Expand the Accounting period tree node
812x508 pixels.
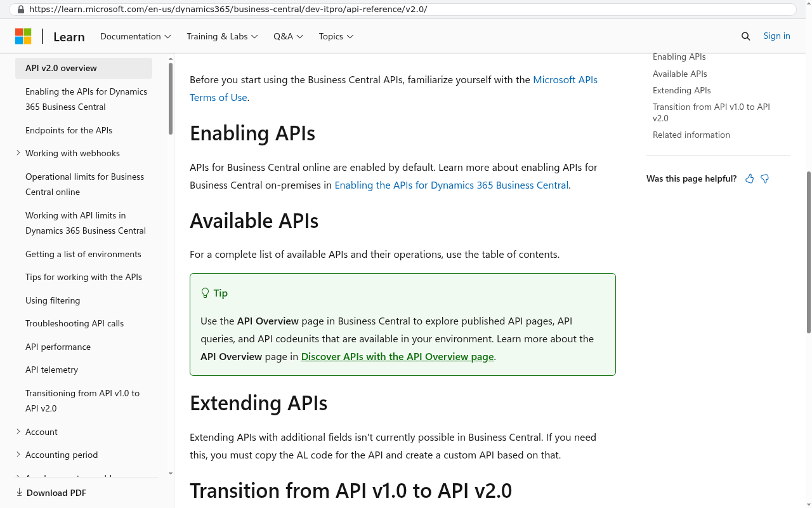[18, 455]
